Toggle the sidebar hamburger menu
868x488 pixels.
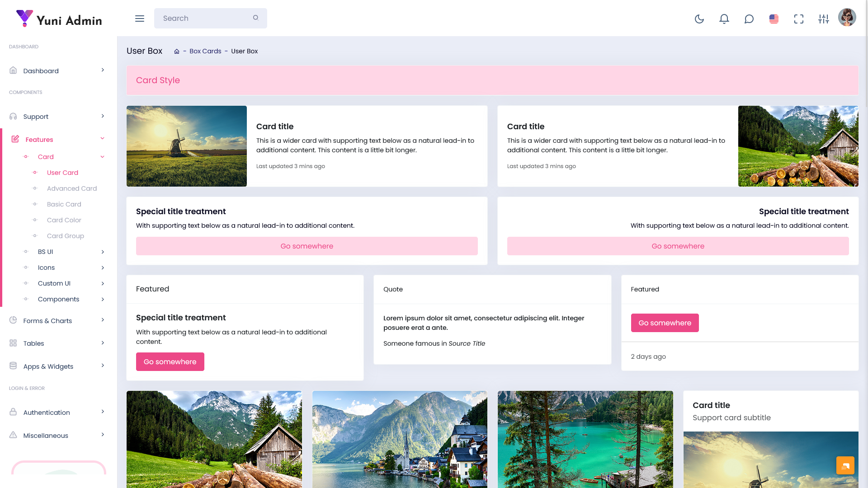[x=140, y=19]
